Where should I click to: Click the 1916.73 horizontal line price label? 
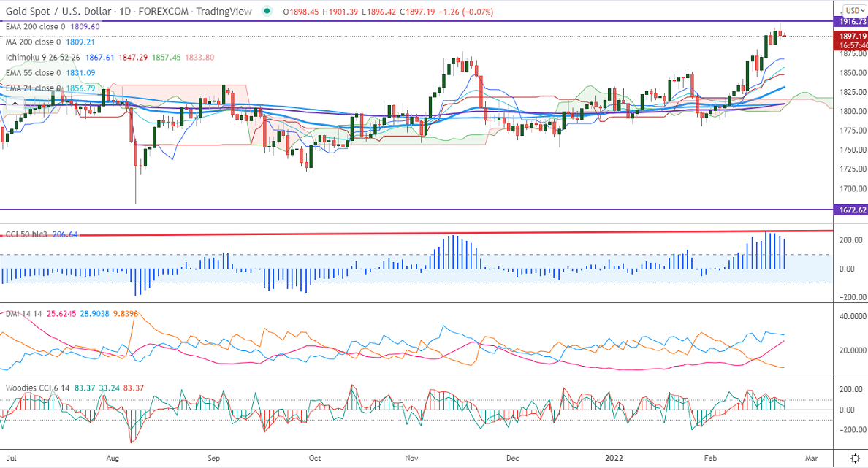(851, 22)
